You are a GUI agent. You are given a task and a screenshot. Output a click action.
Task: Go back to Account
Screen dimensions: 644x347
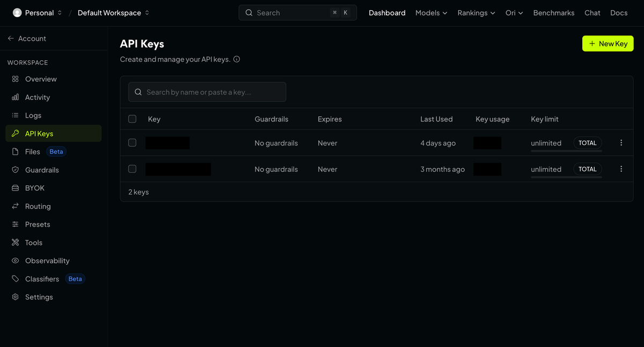[27, 39]
